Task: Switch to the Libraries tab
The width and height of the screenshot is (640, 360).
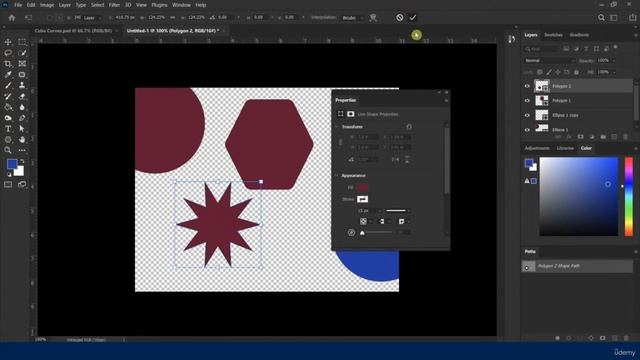Action: point(565,148)
